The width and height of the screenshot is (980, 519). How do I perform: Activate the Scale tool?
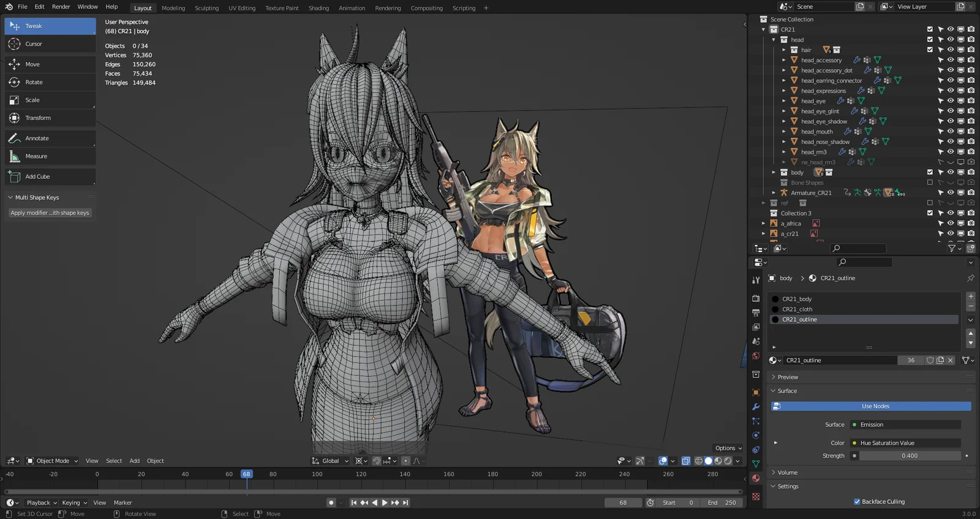[x=50, y=100]
